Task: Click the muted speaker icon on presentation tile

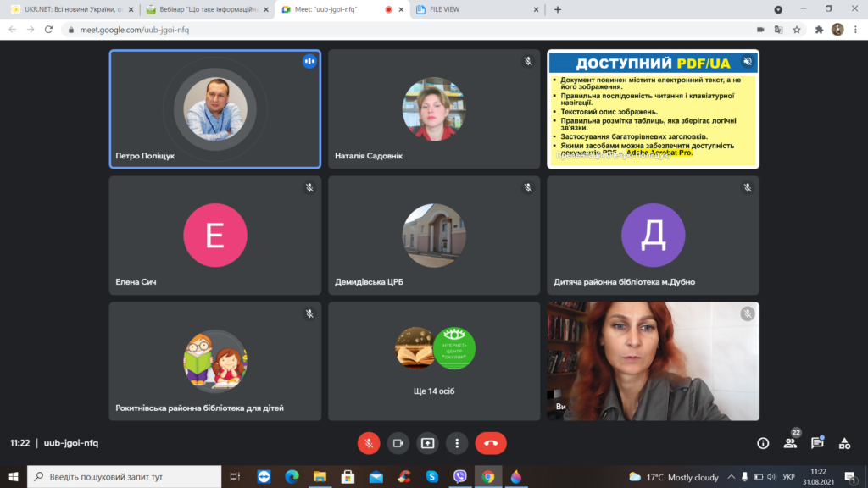Action: click(747, 62)
